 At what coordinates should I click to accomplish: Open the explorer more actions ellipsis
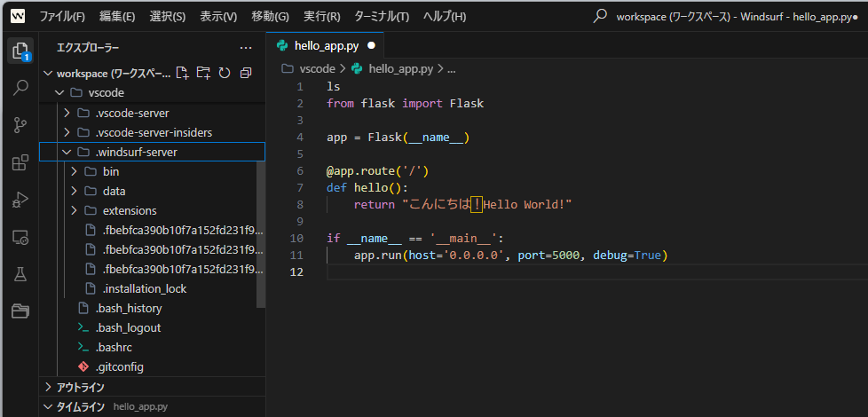pos(246,48)
